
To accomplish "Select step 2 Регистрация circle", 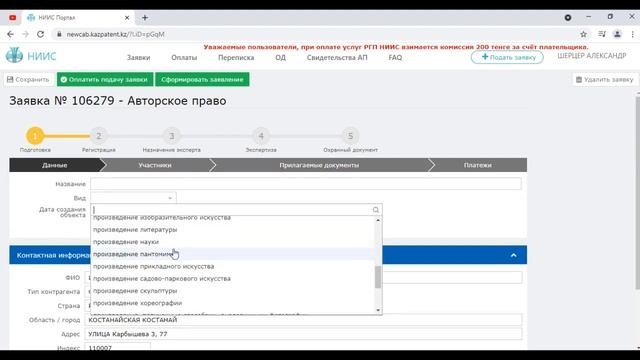I will (98, 136).
